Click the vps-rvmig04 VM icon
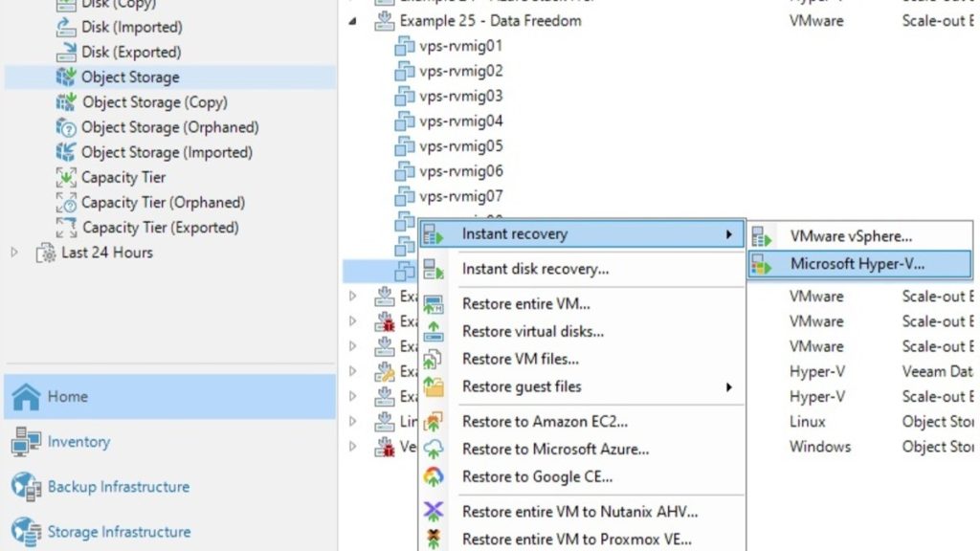Image resolution: width=980 pixels, height=551 pixels. [x=405, y=121]
